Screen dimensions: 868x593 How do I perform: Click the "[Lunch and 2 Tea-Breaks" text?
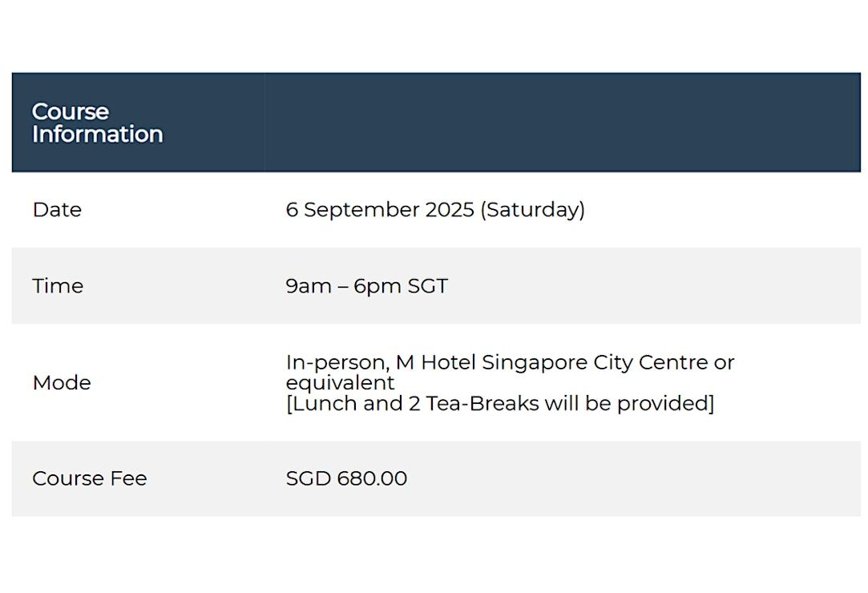[413, 403]
